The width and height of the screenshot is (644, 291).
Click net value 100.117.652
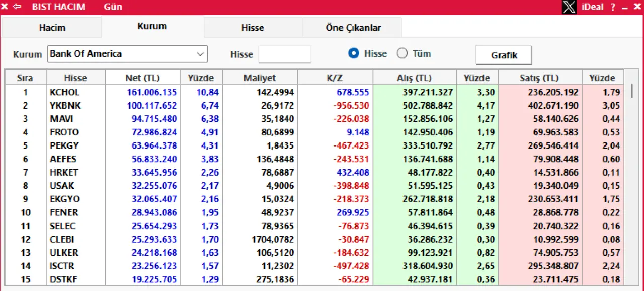[152, 106]
